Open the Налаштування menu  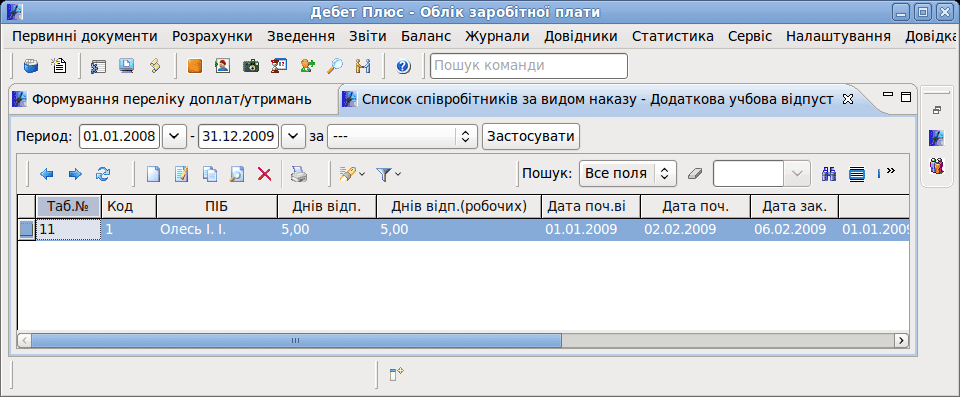[838, 36]
